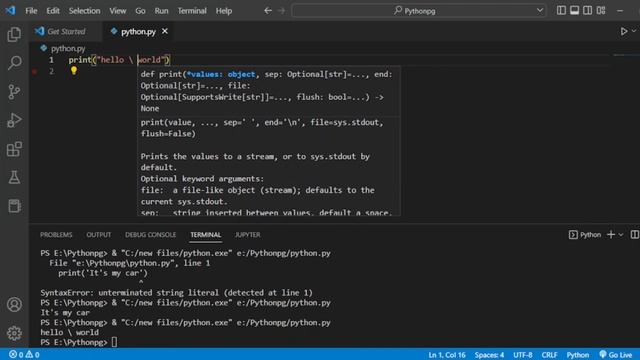Open the Explorer view in activity bar
This screenshot has width=640, height=360.
click(14, 34)
